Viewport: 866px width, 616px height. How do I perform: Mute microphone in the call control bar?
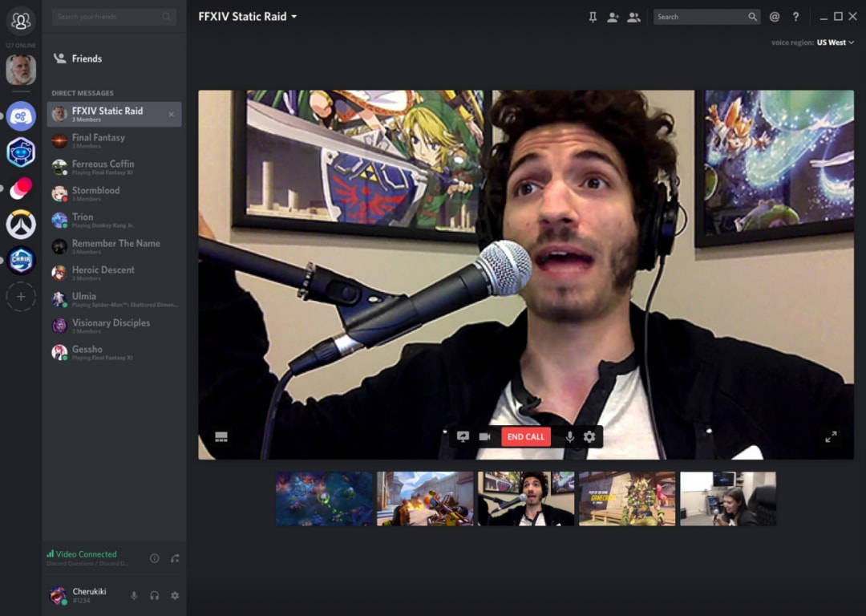coord(570,436)
